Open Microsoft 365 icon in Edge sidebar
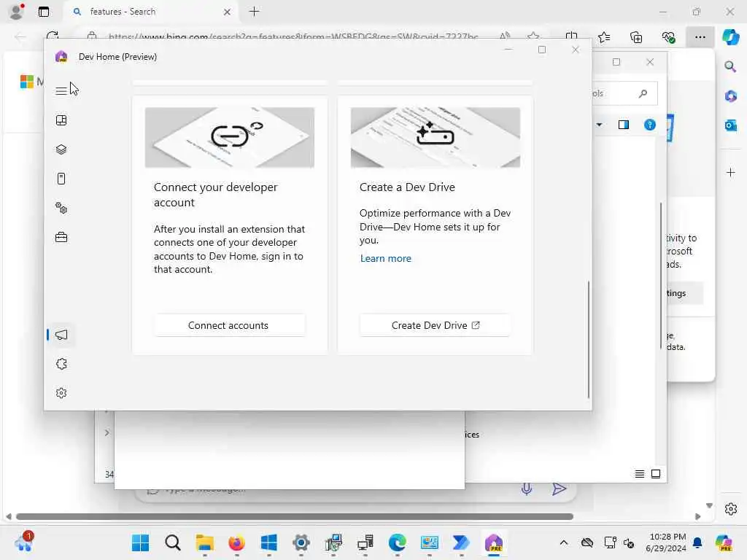This screenshot has width=747, height=560. pos(730,96)
